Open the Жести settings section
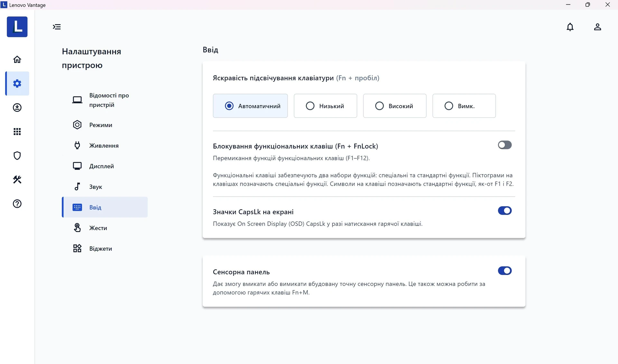 click(105, 228)
